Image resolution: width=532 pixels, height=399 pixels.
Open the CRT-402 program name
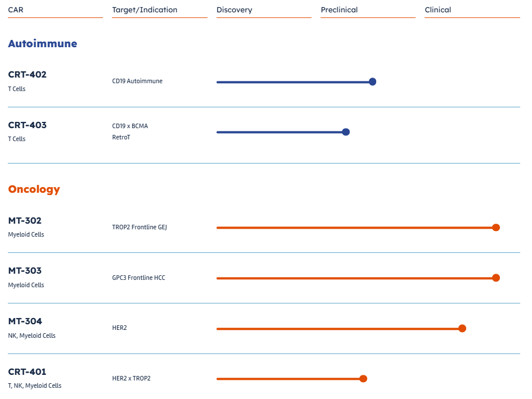click(x=27, y=74)
